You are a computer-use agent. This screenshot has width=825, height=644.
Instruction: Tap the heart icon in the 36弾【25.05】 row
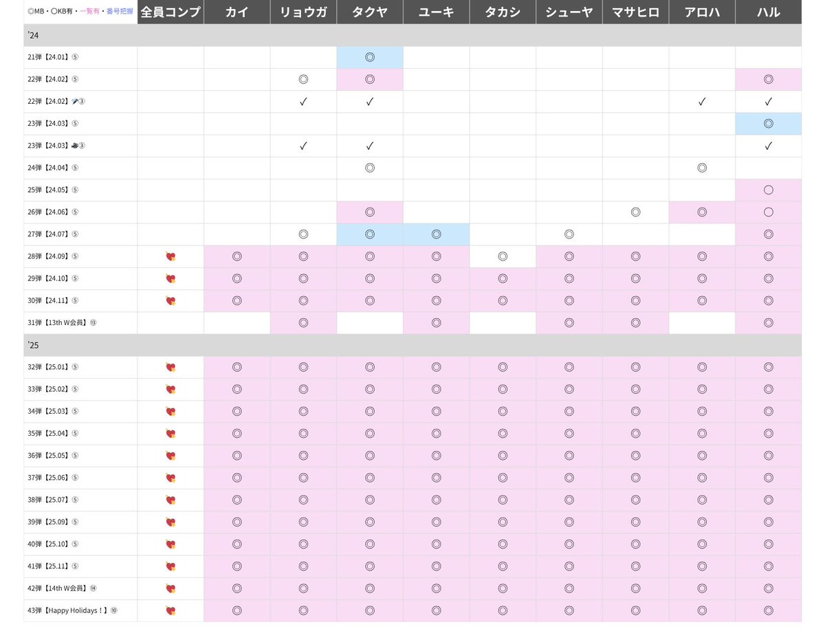pos(171,455)
